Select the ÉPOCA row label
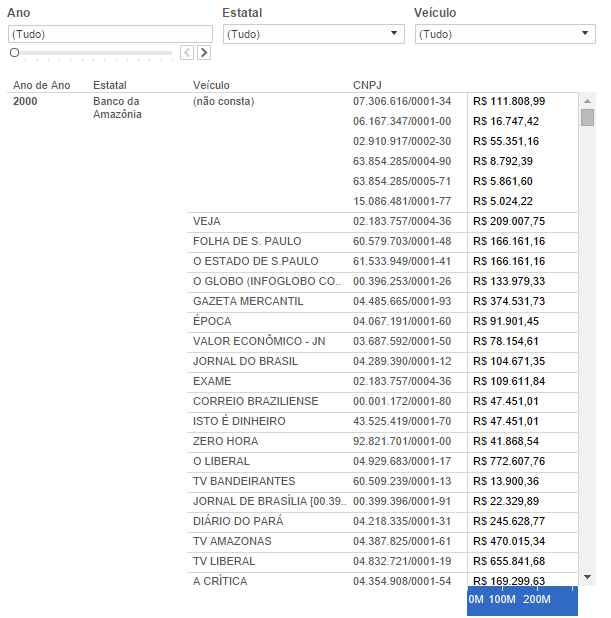Viewport: 611px width, 618px height. pos(212,321)
